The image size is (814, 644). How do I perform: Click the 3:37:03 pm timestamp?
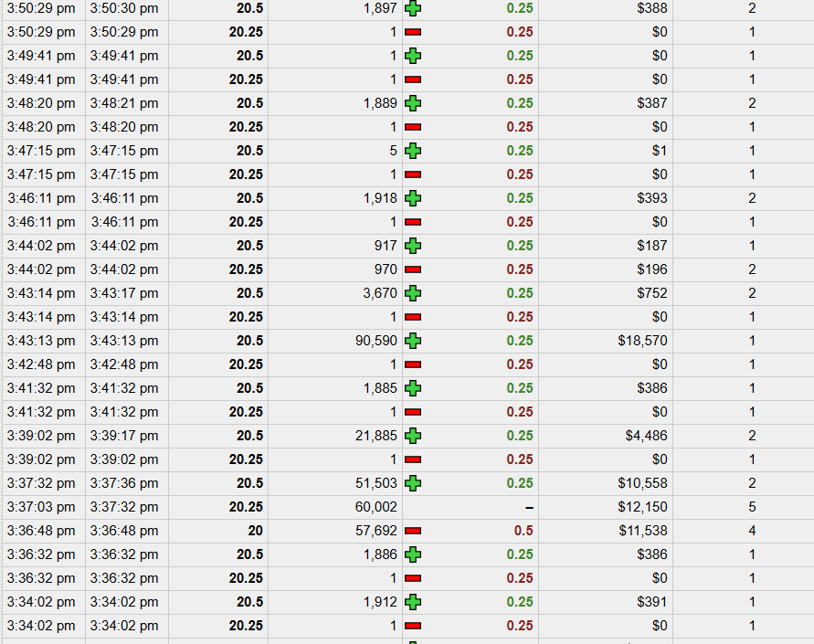pos(41,507)
